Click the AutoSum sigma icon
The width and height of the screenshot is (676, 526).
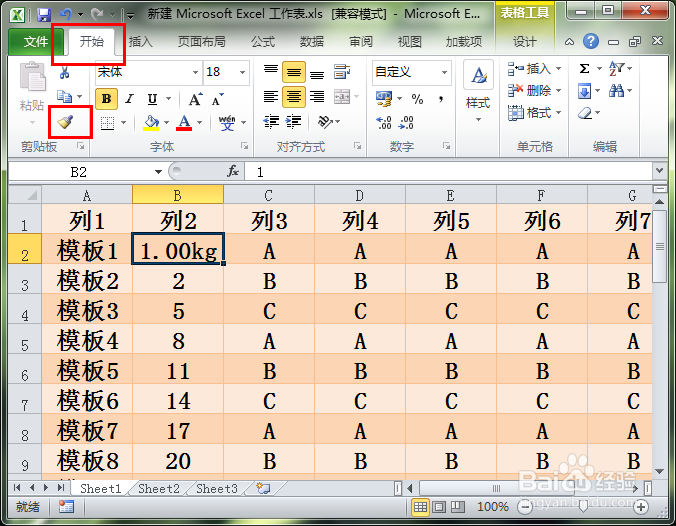pos(584,69)
